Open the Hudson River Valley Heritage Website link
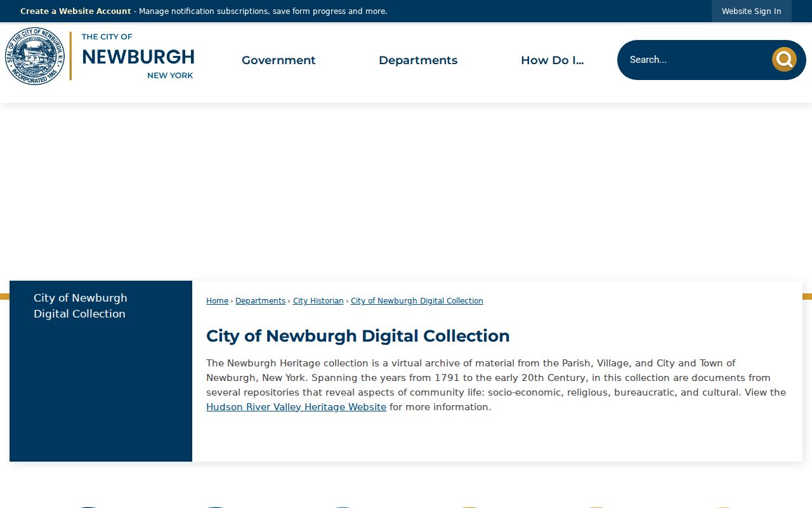Screen dimensions: 812x508 (296, 407)
